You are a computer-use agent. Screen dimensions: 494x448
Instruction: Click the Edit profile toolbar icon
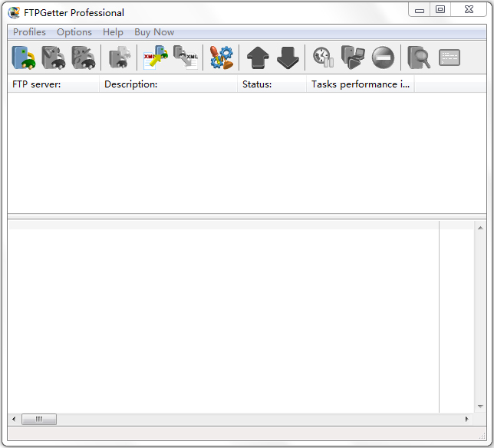[54, 58]
